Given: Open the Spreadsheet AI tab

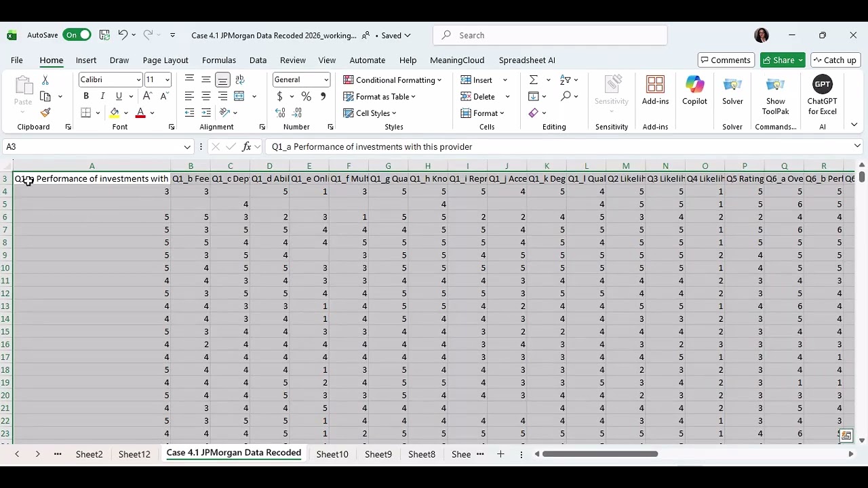Looking at the screenshot, I should [527, 60].
